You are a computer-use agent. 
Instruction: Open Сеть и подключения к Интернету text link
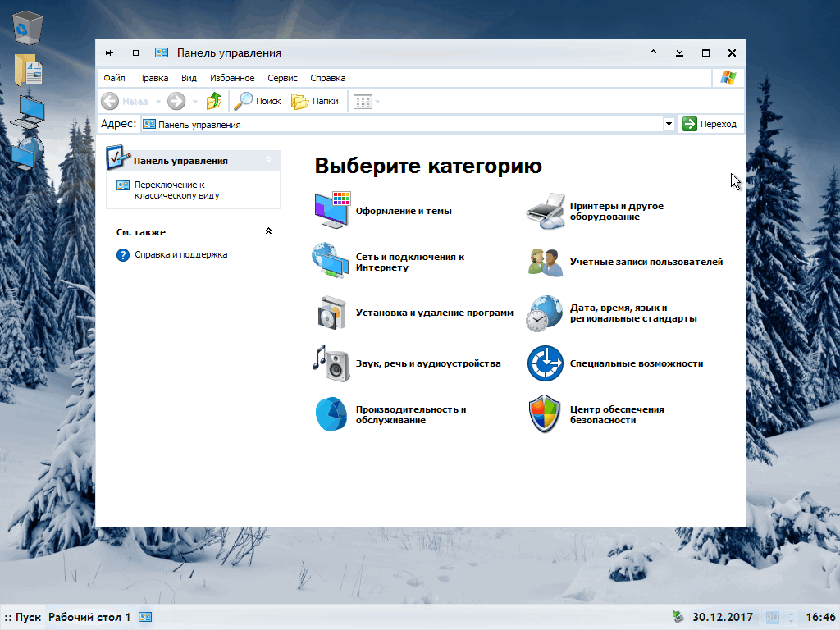click(x=410, y=262)
